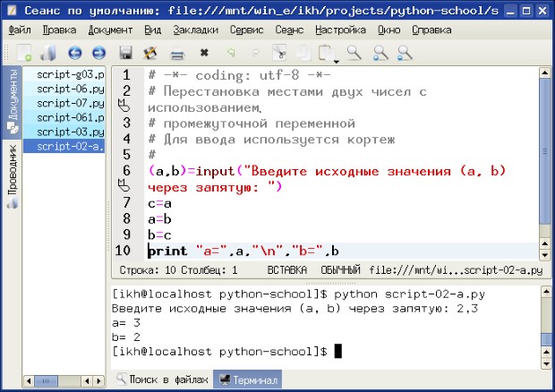This screenshot has height=392, width=555.
Task: Open the Файл menu
Action: click(x=19, y=30)
